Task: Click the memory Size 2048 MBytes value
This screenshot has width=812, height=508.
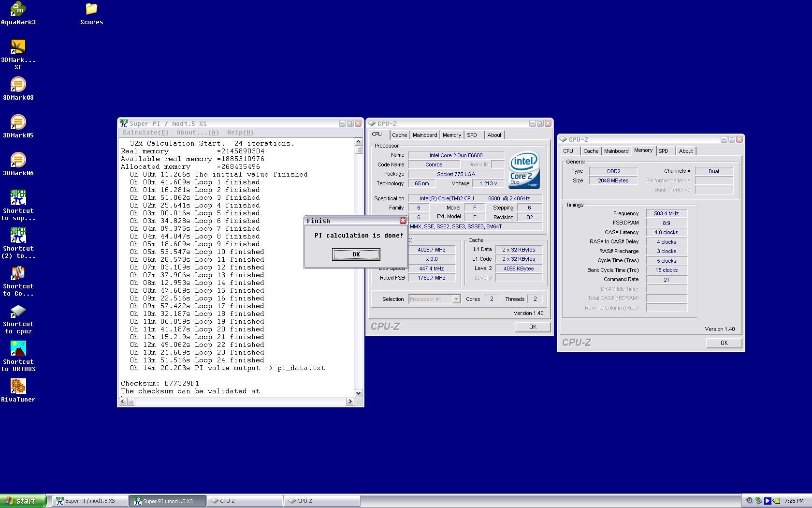Action: tap(613, 180)
